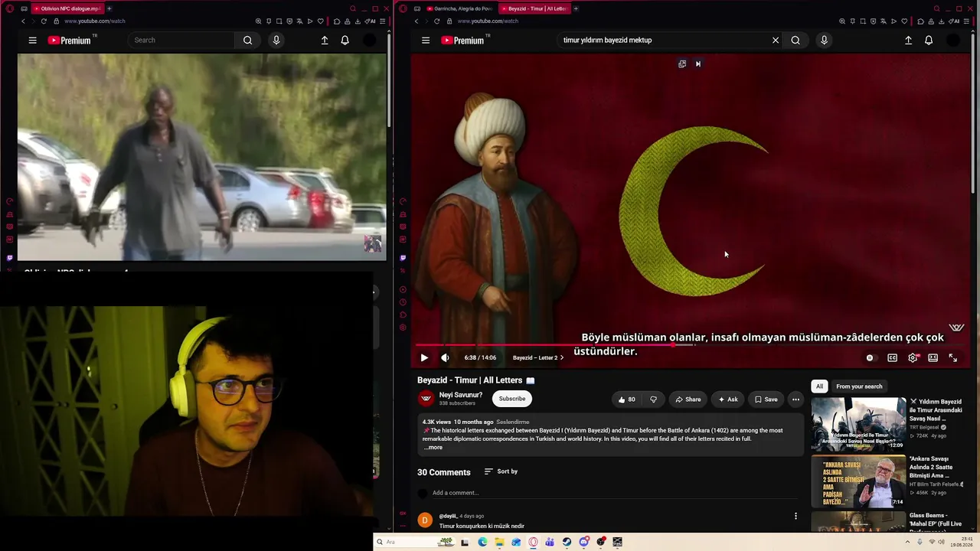Click the Share button
980x551 pixels.
688,399
